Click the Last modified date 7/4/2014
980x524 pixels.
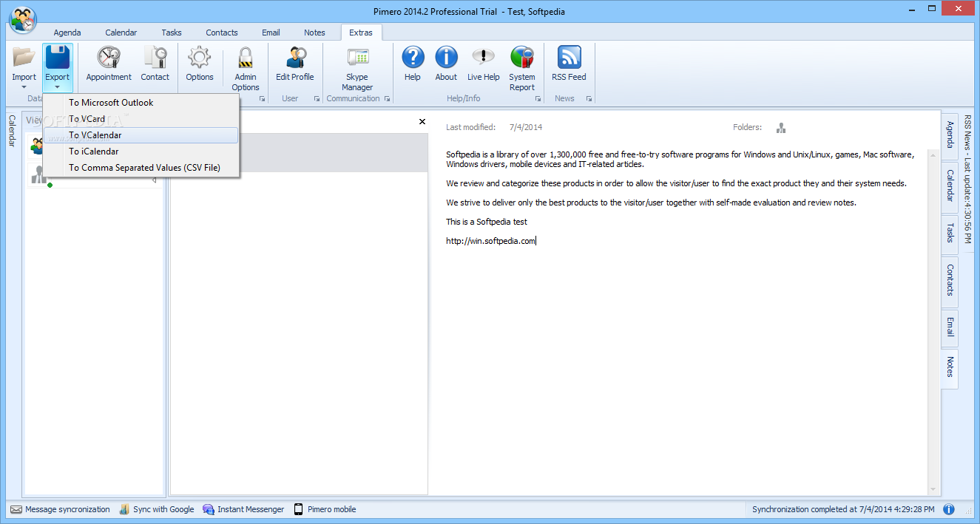526,127
